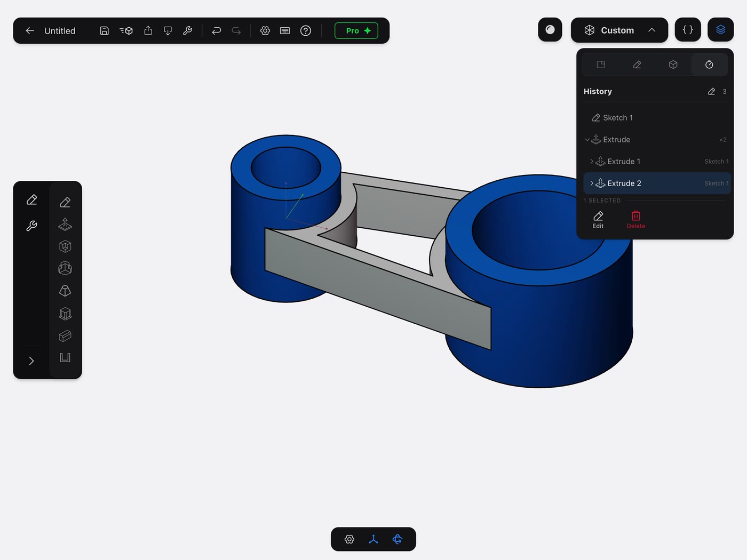This screenshot has height=560, width=747.
Task: Redo the last undone action
Action: [236, 31]
